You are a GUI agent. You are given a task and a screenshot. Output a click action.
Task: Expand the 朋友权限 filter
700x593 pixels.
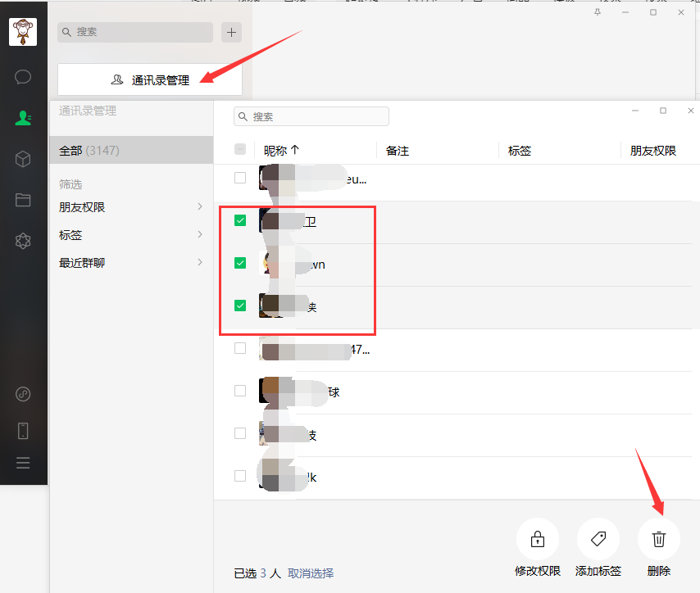(x=131, y=207)
